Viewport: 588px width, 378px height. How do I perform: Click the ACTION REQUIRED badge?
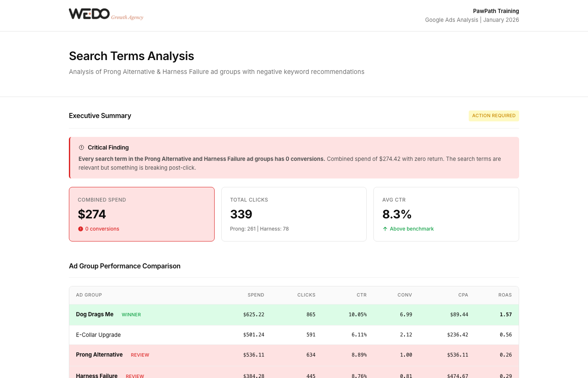pyautogui.click(x=493, y=116)
